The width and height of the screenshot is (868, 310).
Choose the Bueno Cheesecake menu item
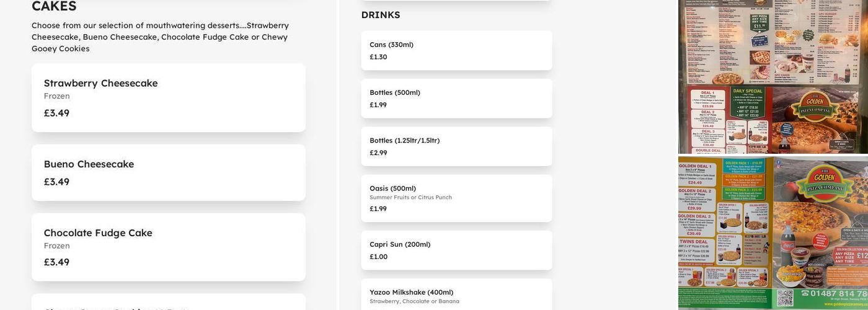pyautogui.click(x=168, y=172)
